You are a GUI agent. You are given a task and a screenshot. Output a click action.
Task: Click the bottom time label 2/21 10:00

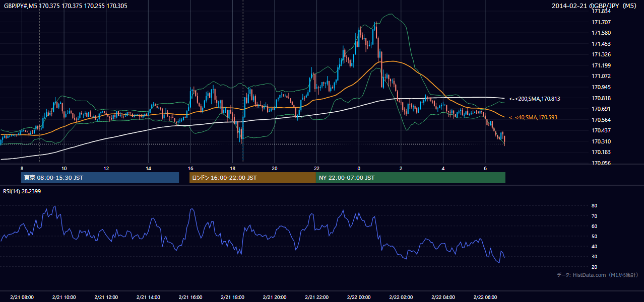tap(64, 297)
